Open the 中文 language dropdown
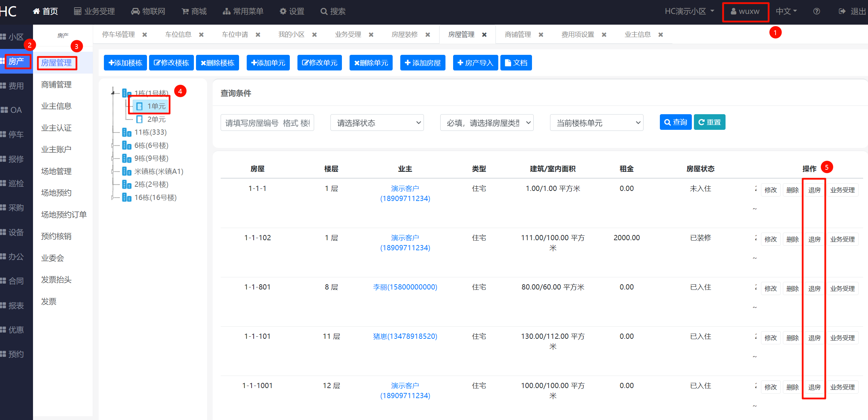 pos(786,11)
